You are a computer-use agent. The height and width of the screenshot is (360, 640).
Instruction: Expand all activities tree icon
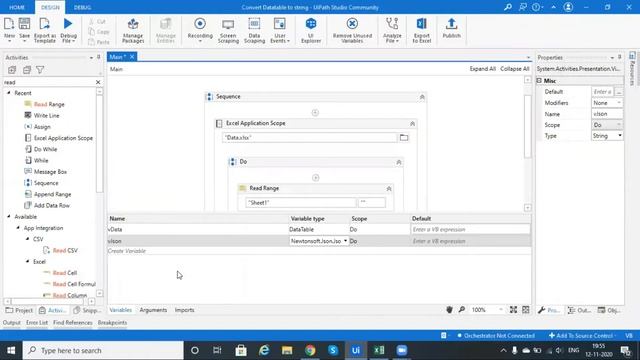[12, 70]
